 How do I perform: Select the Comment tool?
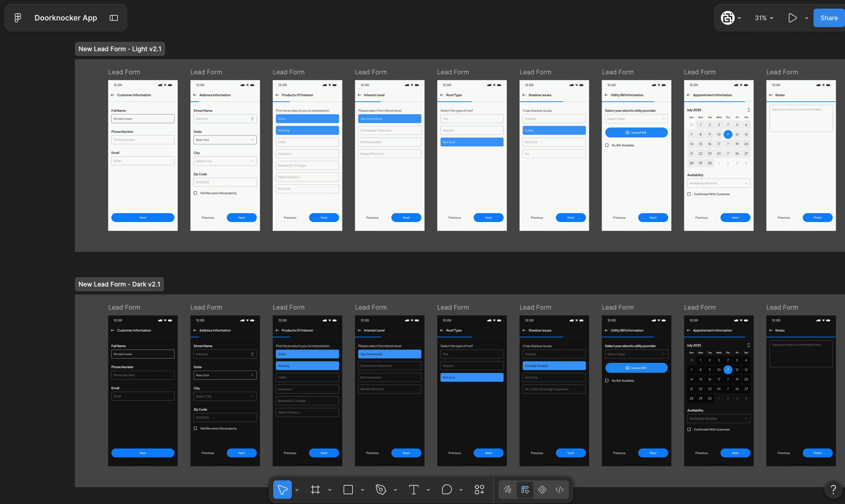pyautogui.click(x=447, y=489)
